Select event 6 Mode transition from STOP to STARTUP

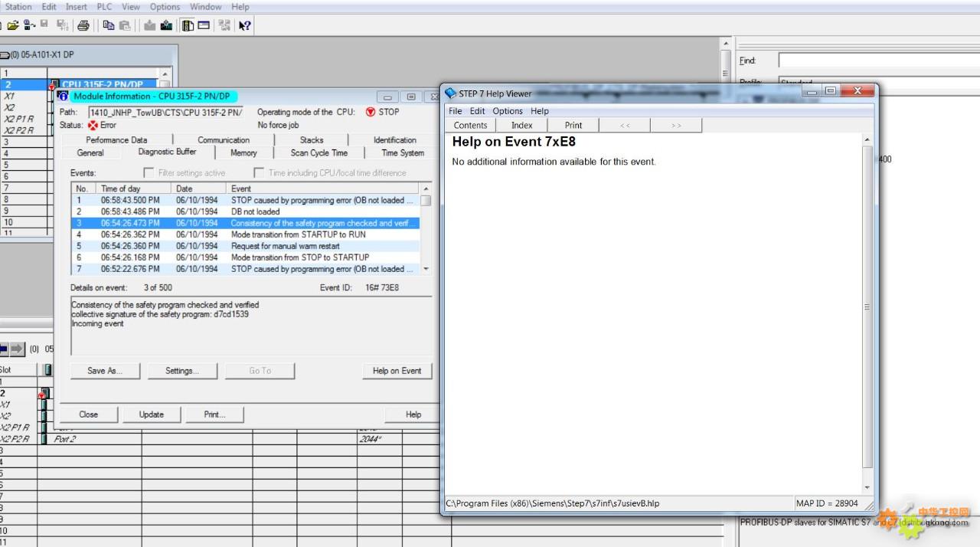click(246, 257)
